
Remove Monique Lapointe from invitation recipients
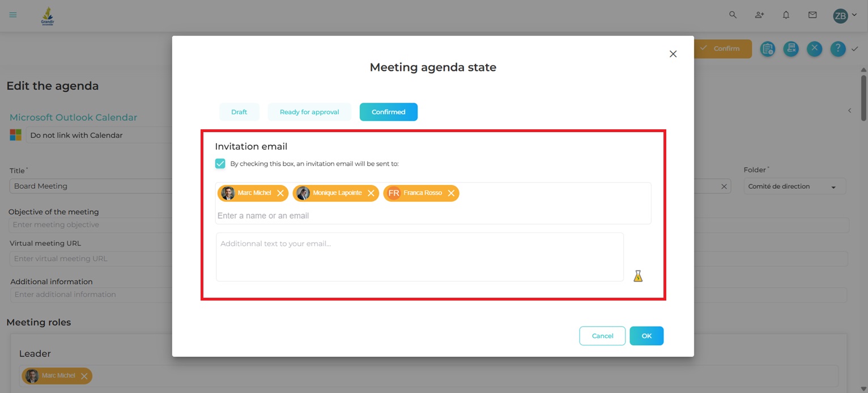click(371, 193)
